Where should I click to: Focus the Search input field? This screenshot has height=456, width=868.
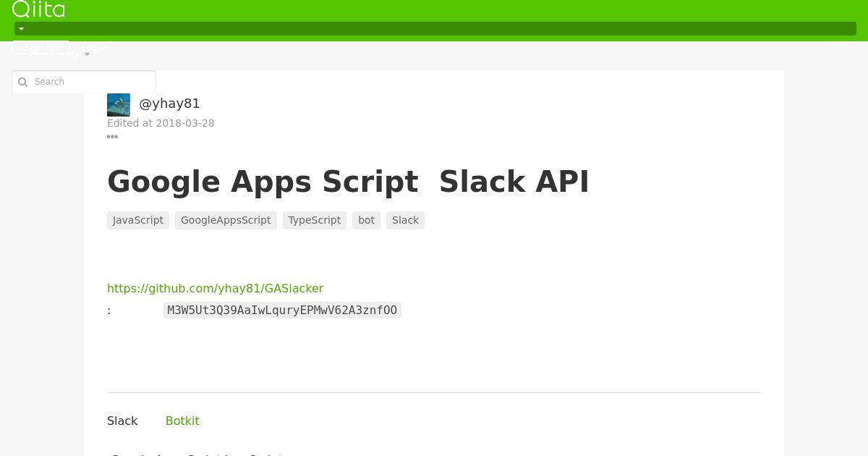84,82
